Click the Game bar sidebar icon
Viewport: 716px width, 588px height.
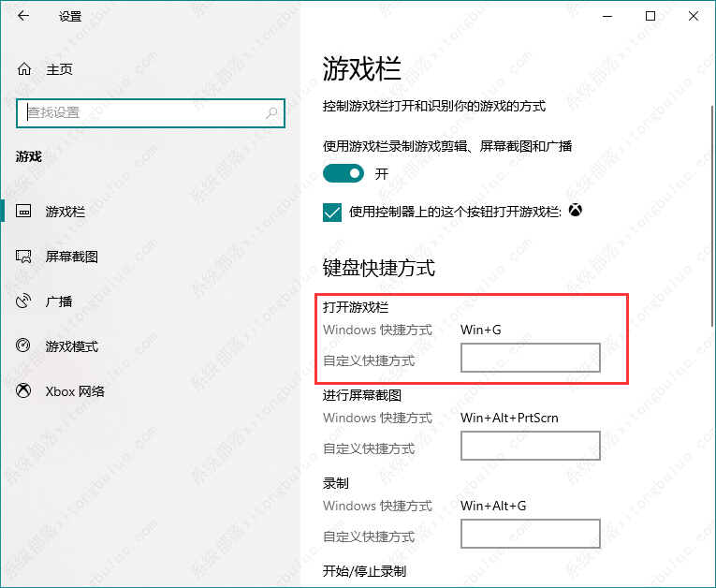24,212
